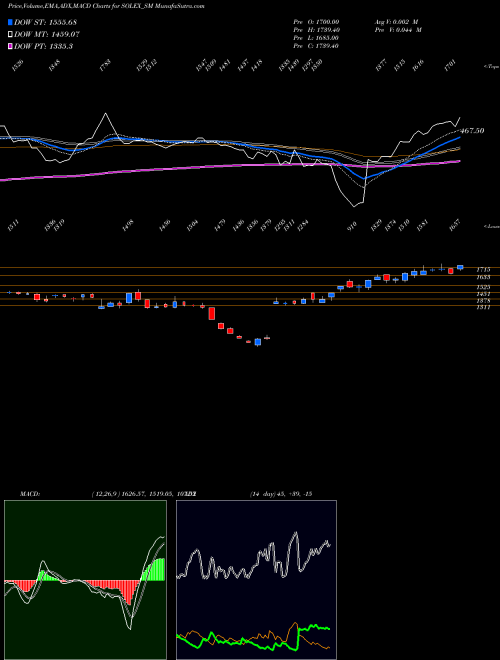500x660 pixels.
Task: Click the white DOW MT legend swatch
Action: [11, 34]
